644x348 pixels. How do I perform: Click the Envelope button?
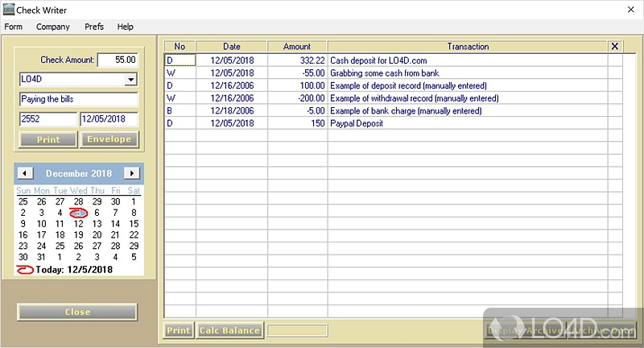coord(109,139)
